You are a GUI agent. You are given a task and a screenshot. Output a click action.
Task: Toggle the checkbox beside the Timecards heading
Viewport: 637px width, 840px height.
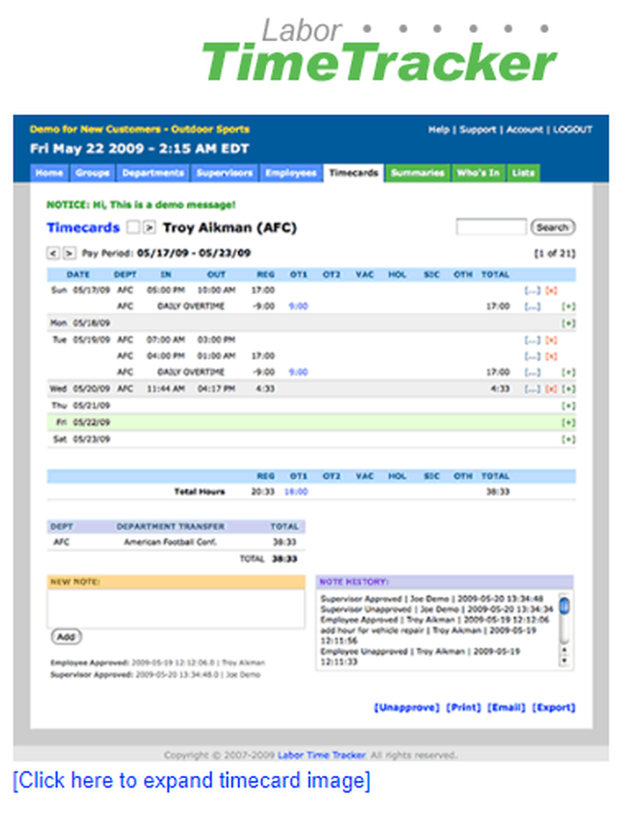point(134,227)
